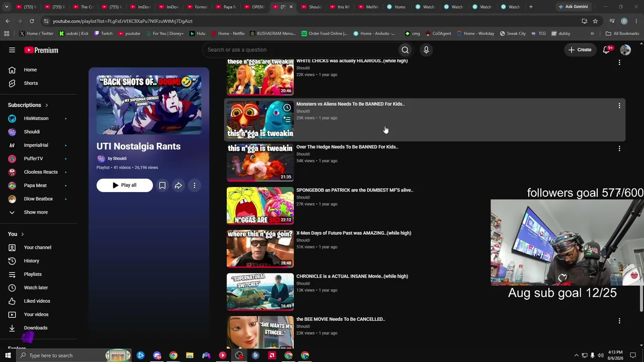The image size is (644, 362).
Task: Open Shorts in the sidebar
Action: (x=31, y=83)
